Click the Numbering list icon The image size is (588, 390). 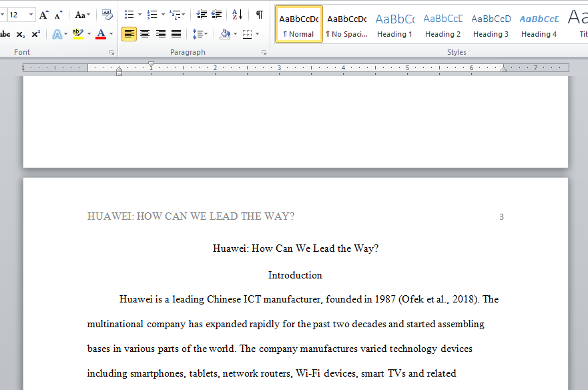[152, 15]
